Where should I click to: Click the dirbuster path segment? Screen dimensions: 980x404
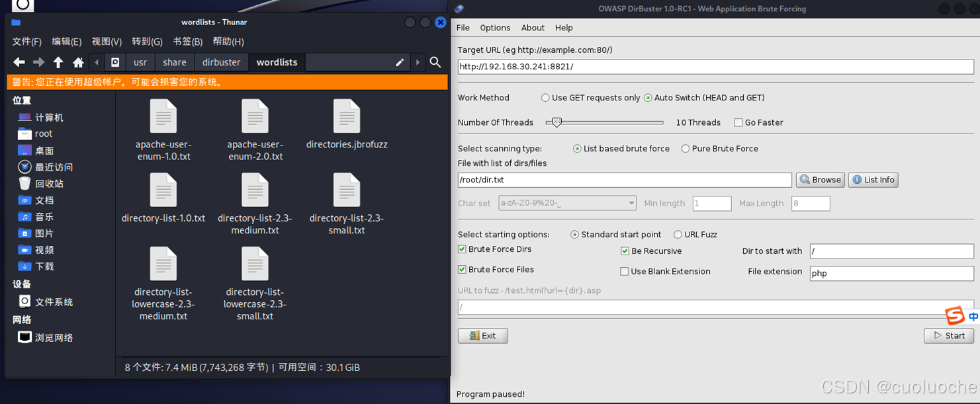click(x=222, y=62)
